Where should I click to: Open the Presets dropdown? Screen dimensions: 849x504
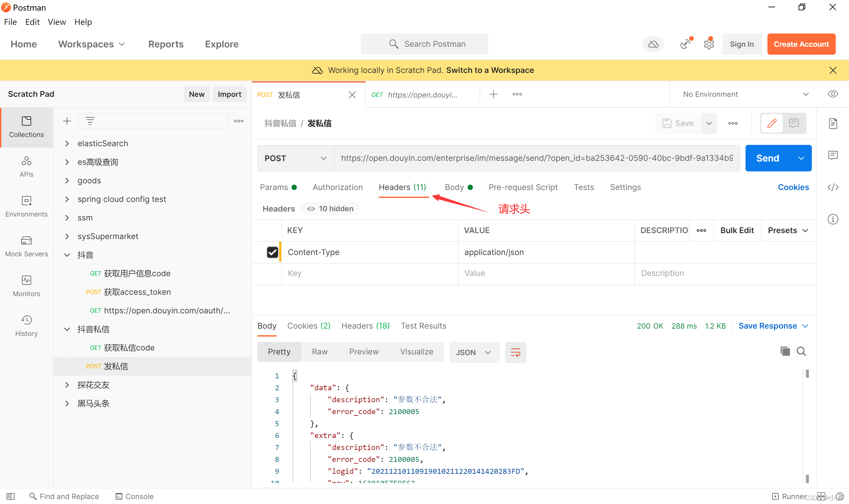coord(788,230)
